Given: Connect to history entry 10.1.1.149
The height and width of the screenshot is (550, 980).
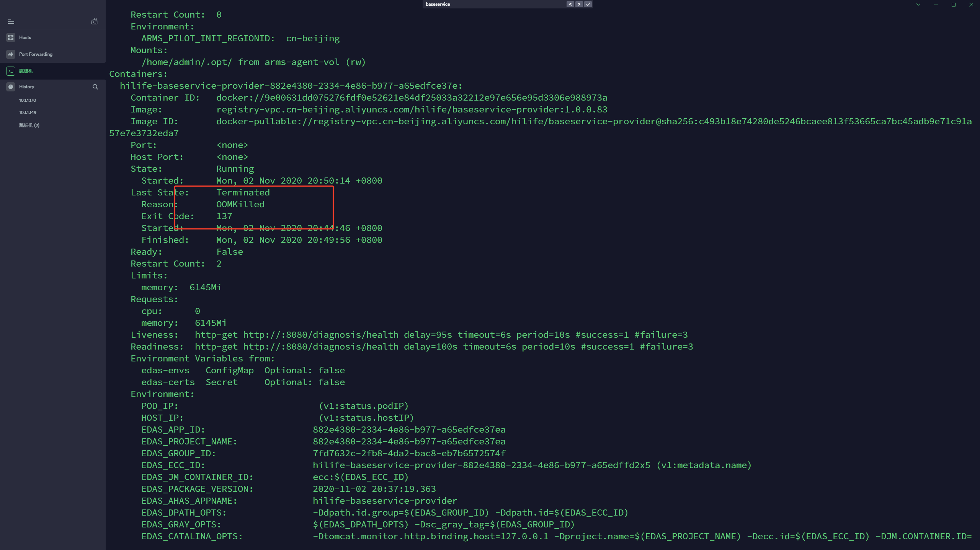Looking at the screenshot, I should pyautogui.click(x=28, y=112).
